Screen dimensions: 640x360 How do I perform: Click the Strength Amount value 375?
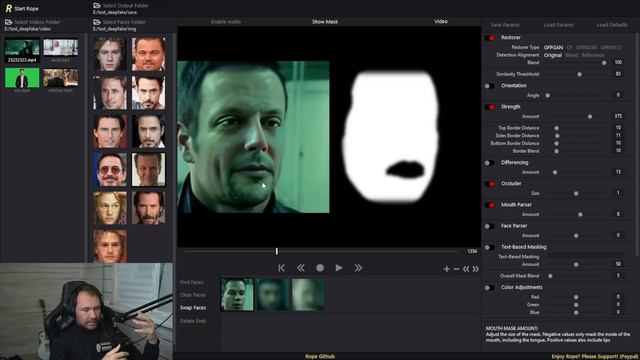pyautogui.click(x=618, y=116)
